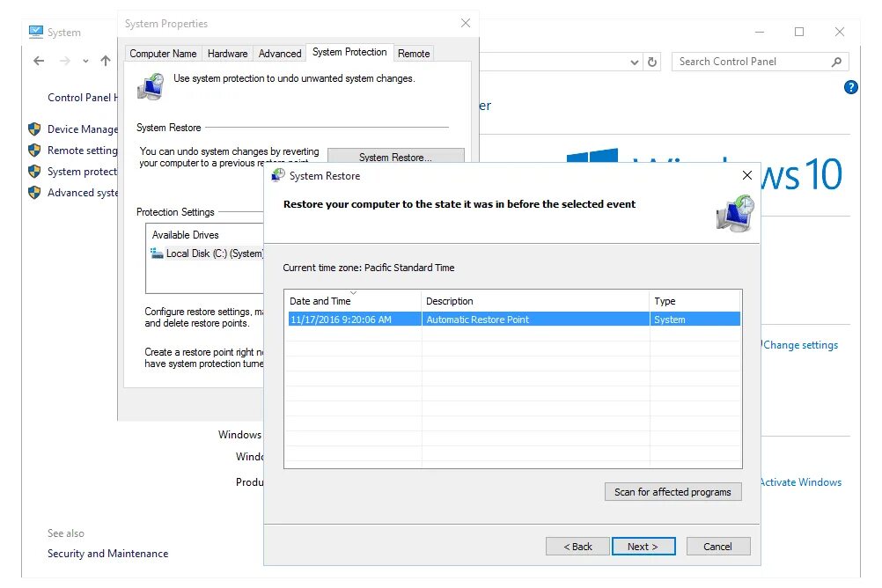Close the System Properties dialog
This screenshot has width=882, height=588.
click(x=465, y=23)
